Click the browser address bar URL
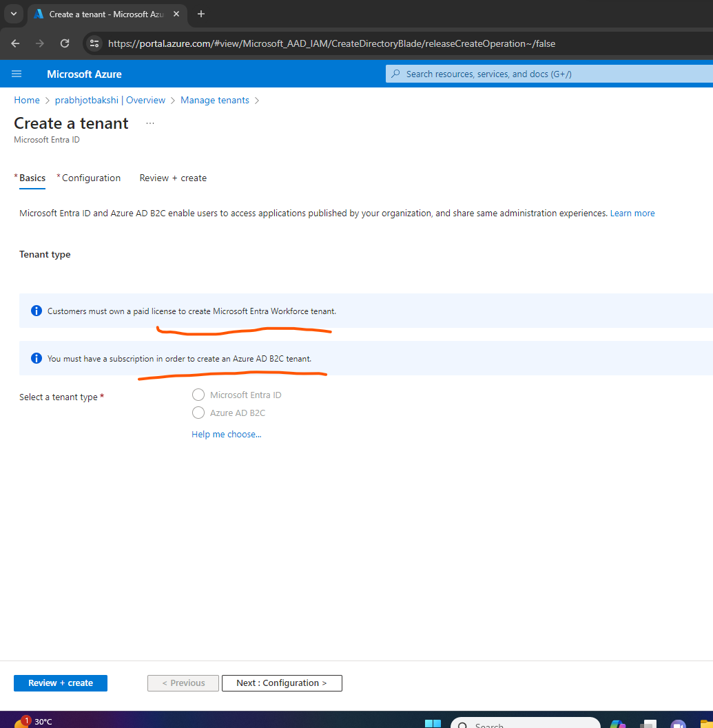Image resolution: width=713 pixels, height=728 pixels. (x=331, y=43)
